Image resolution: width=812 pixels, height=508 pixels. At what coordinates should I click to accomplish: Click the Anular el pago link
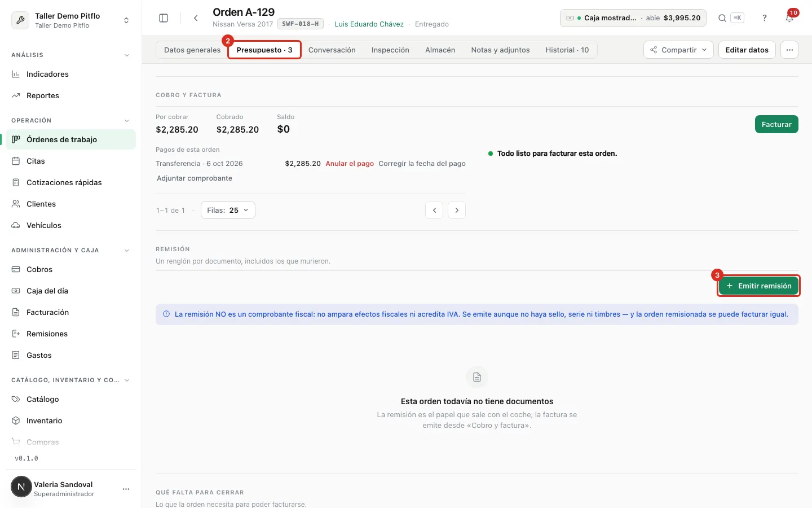pos(350,164)
